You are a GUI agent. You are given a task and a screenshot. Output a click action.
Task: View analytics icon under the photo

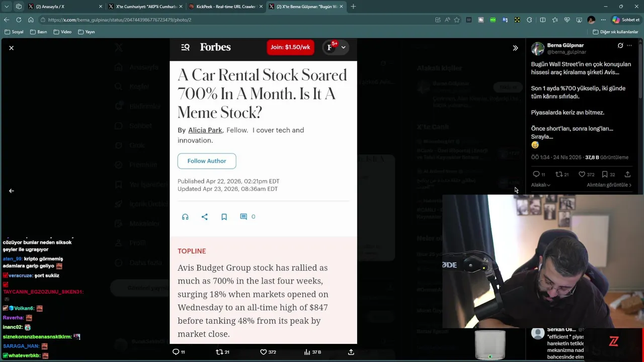(307, 352)
